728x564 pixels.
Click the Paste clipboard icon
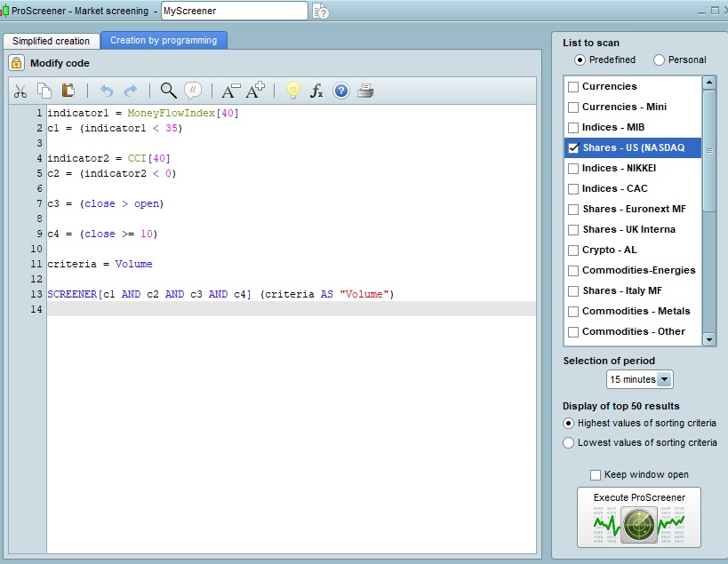click(x=68, y=91)
